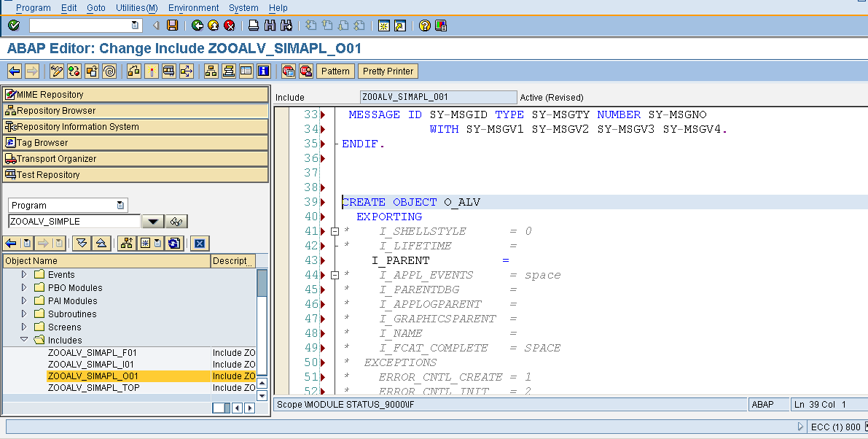Select the Pretty Printer formatting function

387,71
